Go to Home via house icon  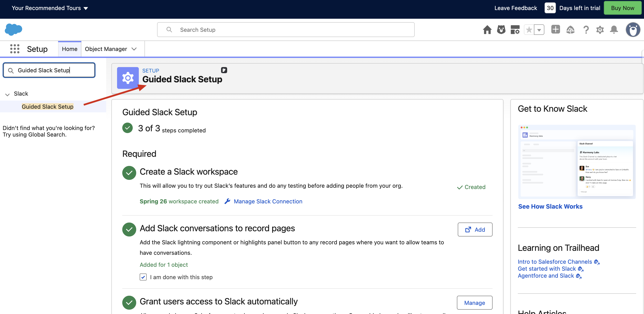click(487, 30)
